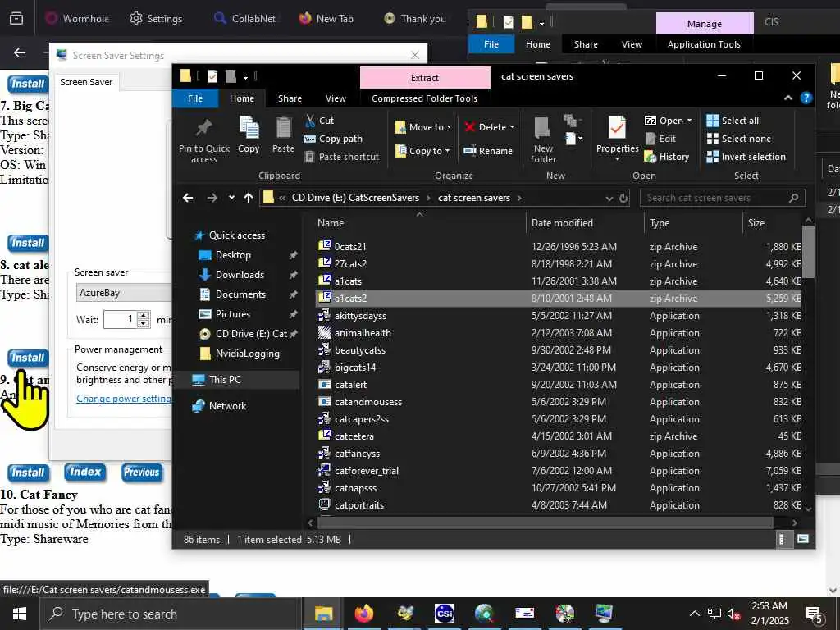This screenshot has height=630, width=840.
Task: Open Move to dropdown
Action: [x=423, y=127]
